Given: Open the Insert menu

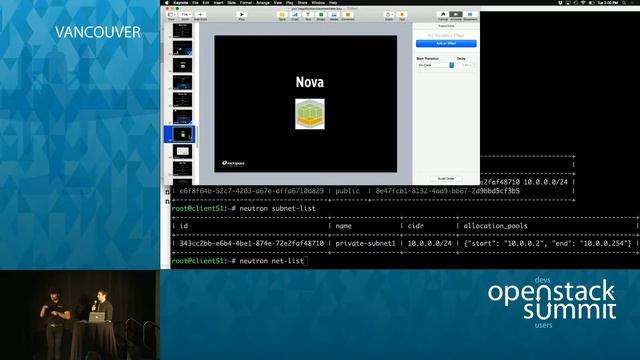Looking at the screenshot, I should coord(218,2).
